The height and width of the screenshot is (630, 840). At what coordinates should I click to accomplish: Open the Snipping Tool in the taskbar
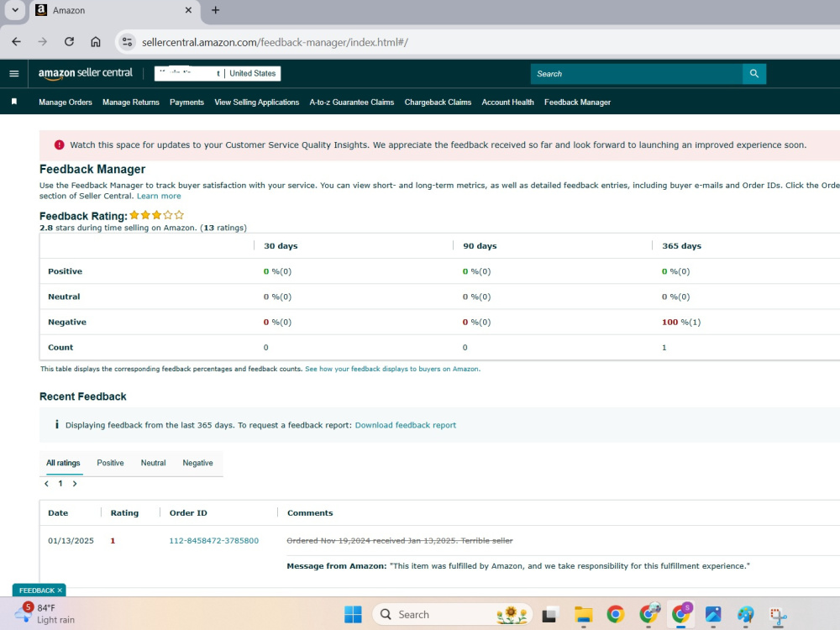click(778, 615)
